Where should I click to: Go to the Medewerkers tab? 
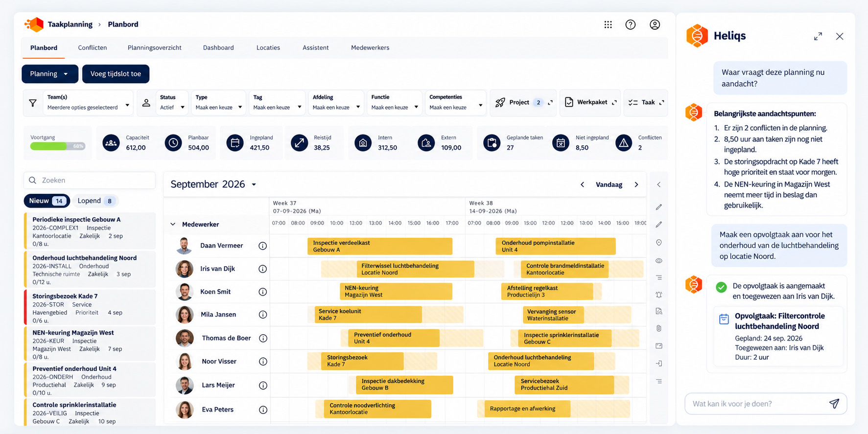pyautogui.click(x=370, y=47)
